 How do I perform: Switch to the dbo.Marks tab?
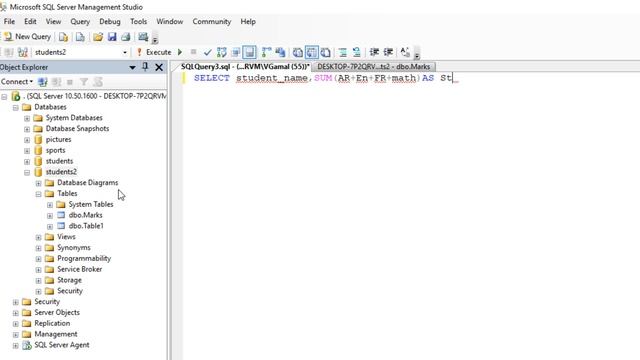[x=373, y=67]
